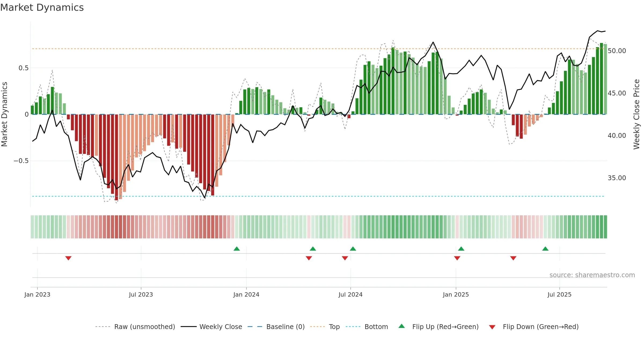Viewport: 644px width, 362px height.
Task: Click the Jan 2024 axis label
Action: click(x=246, y=294)
